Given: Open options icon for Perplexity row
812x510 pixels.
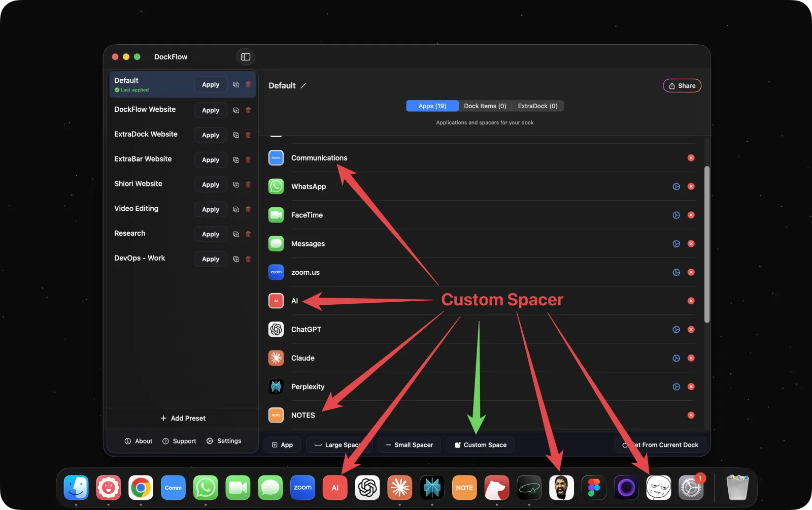Looking at the screenshot, I should 676,387.
